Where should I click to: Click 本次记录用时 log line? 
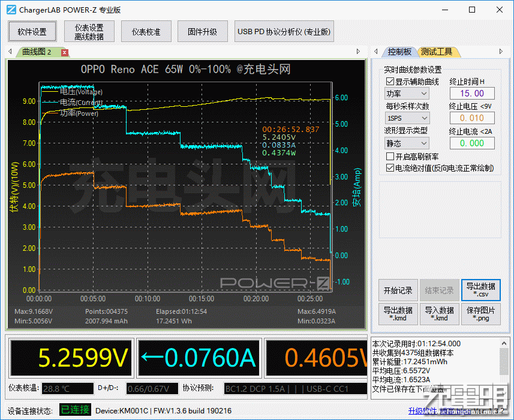point(417,344)
